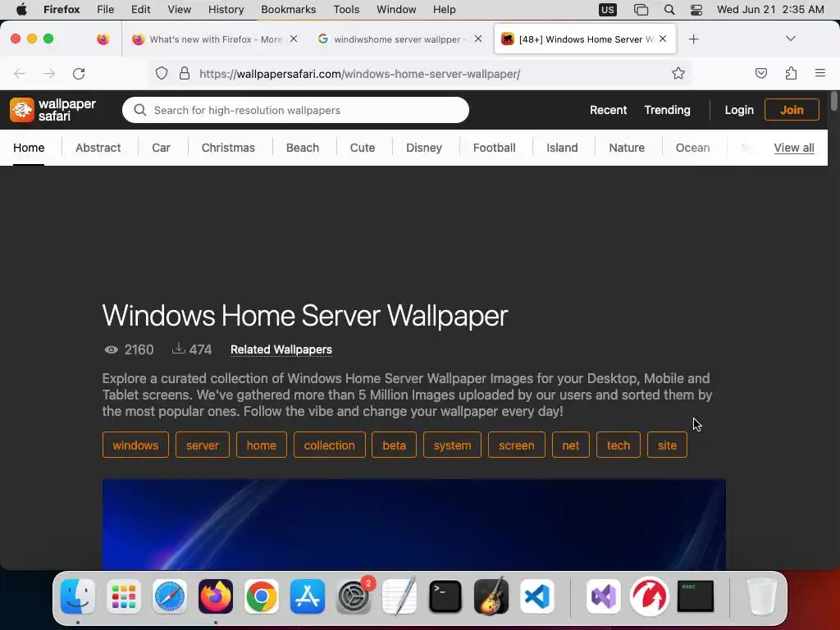Viewport: 840px width, 630px height.
Task: Click the search wallpapers input field
Action: [x=295, y=110]
